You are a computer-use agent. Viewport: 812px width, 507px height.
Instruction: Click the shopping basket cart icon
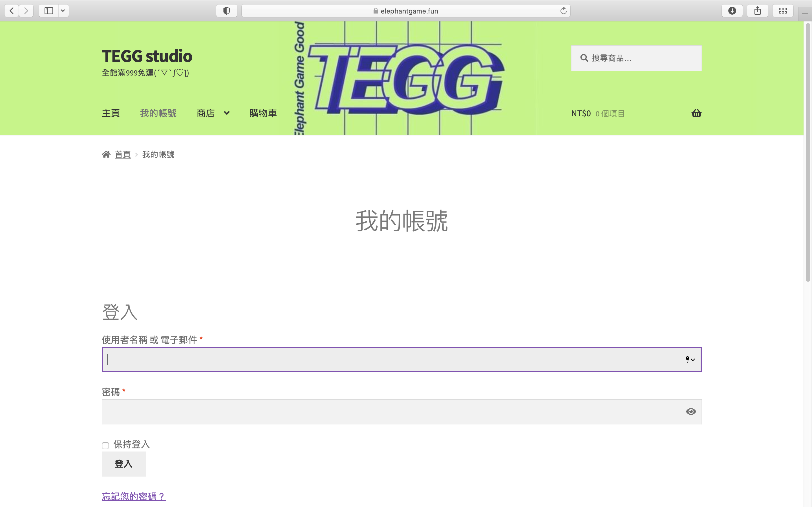click(x=696, y=113)
